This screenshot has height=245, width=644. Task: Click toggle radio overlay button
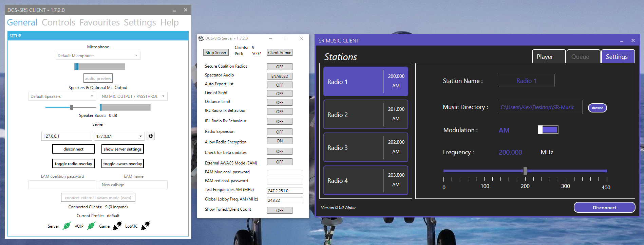tap(73, 163)
